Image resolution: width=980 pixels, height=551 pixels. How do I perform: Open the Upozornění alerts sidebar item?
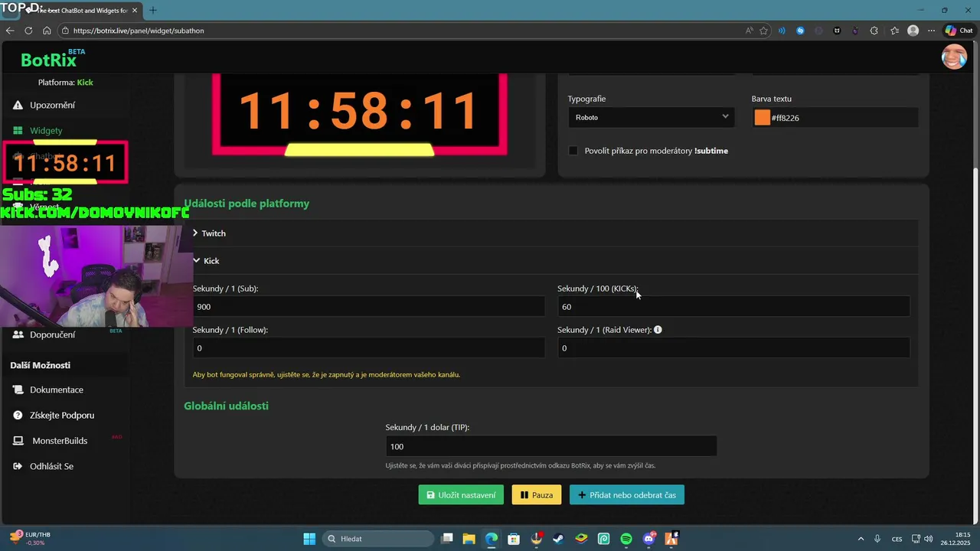click(52, 105)
